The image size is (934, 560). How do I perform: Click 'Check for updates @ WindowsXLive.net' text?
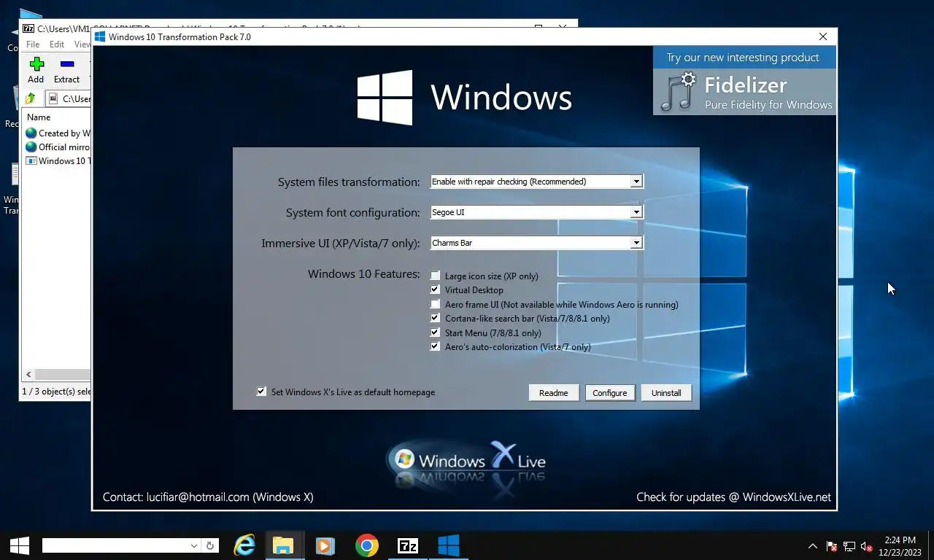point(733,497)
